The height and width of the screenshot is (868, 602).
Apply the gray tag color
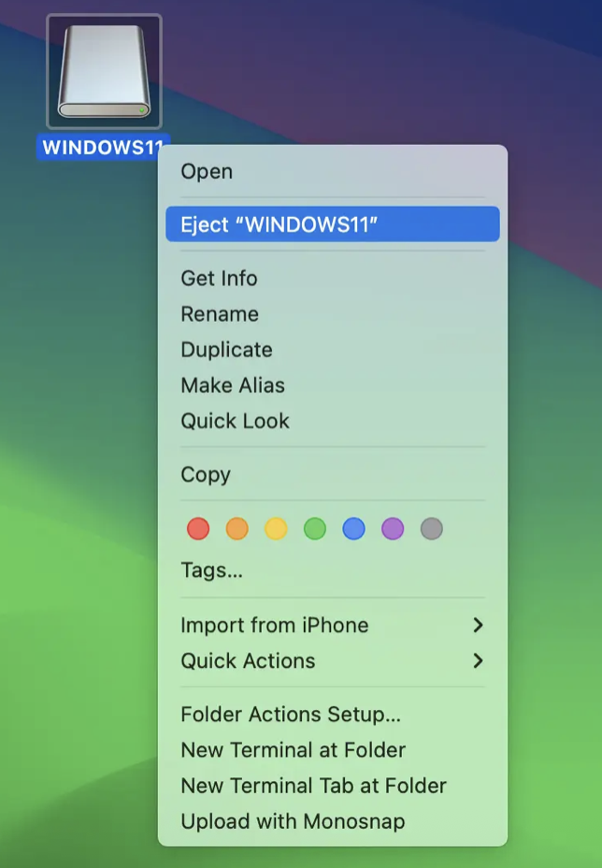(432, 528)
